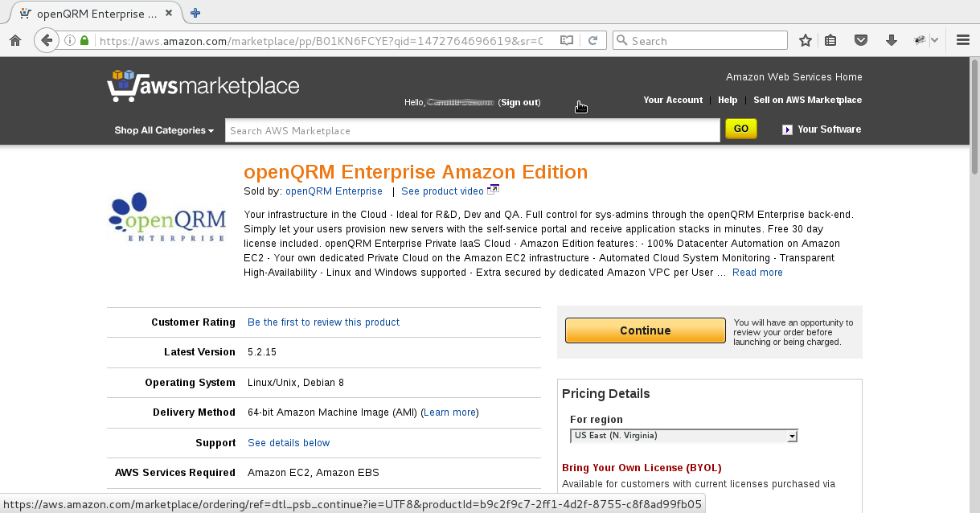The width and height of the screenshot is (980, 513).
Task: Click the Pricing Details heading
Action: tap(606, 393)
